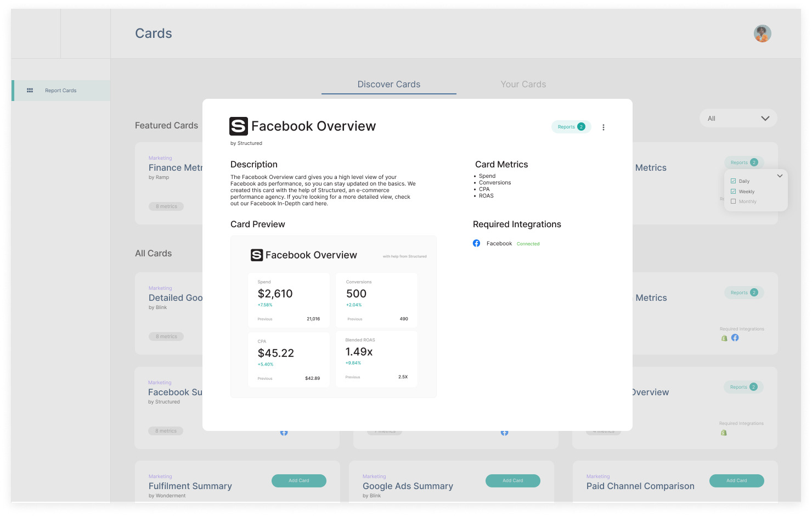Image resolution: width=812 pixels, height=516 pixels.
Task: Click the Detailed Google card title
Action: pyautogui.click(x=176, y=298)
